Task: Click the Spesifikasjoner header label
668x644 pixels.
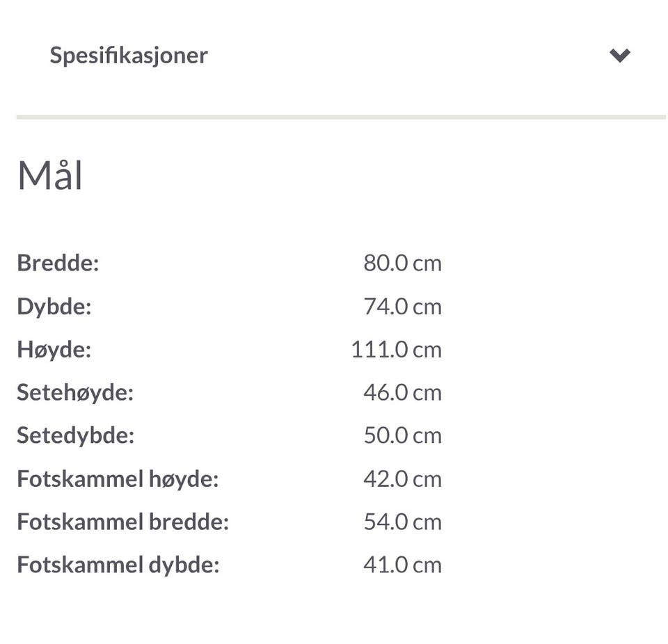Action: 129,56
